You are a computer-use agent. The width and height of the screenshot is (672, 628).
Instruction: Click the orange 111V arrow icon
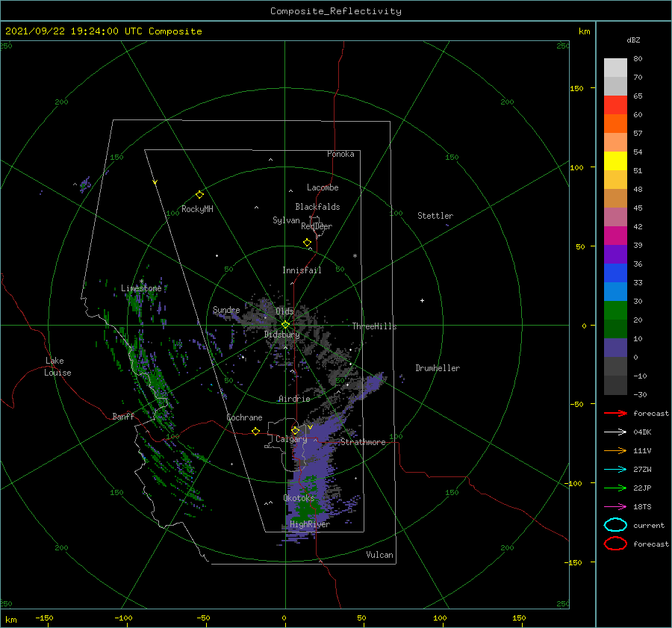615,450
